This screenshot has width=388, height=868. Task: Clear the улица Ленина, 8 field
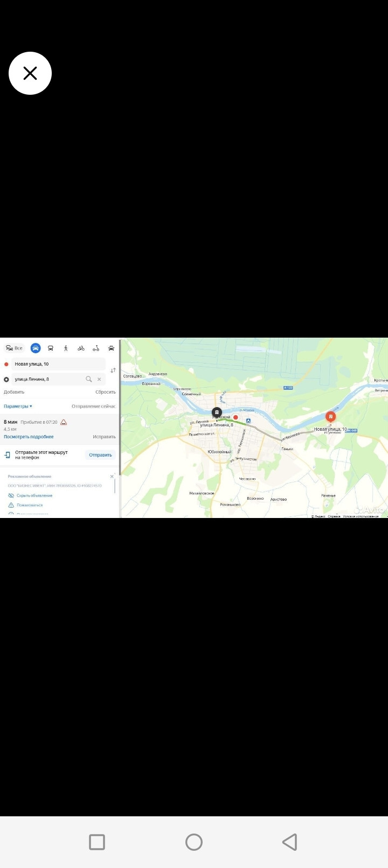click(99, 379)
